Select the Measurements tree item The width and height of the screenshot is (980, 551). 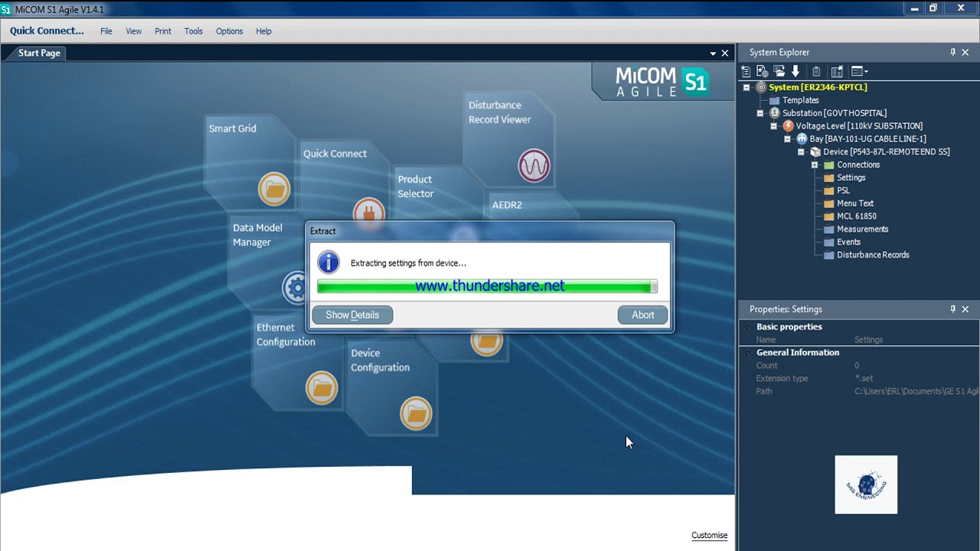tap(862, 229)
